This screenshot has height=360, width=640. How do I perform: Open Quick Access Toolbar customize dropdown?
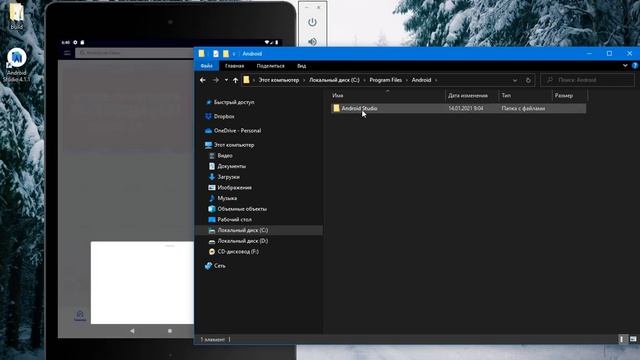234,53
